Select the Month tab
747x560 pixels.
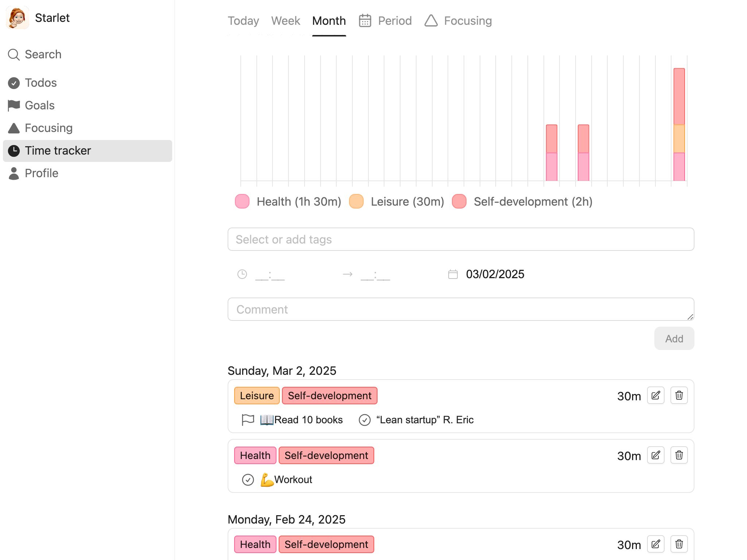coord(329,21)
